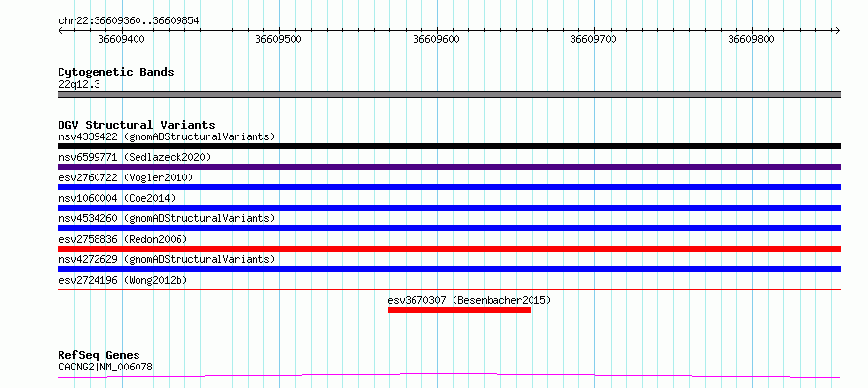This screenshot has width=868, height=388.
Task: Click the esv3670307 Besenbacher2015 label
Action: (469, 300)
